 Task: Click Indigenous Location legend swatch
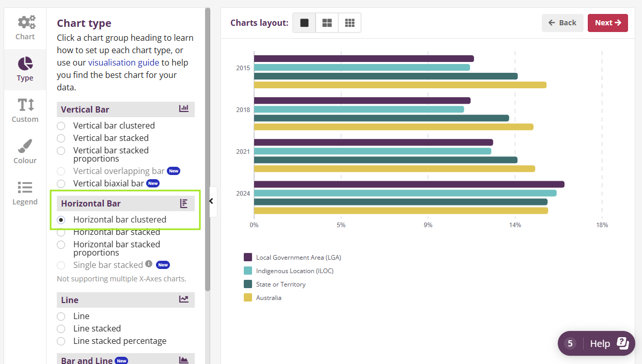pos(248,271)
